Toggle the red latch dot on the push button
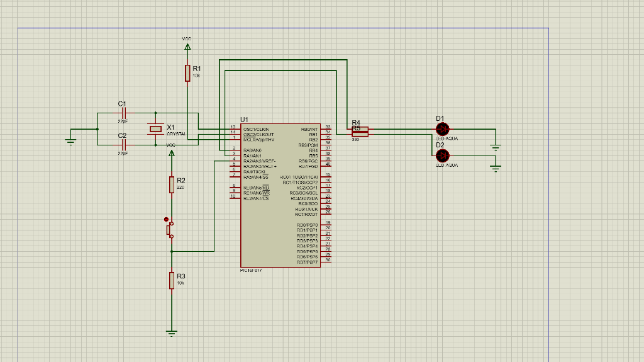 pyautogui.click(x=166, y=220)
